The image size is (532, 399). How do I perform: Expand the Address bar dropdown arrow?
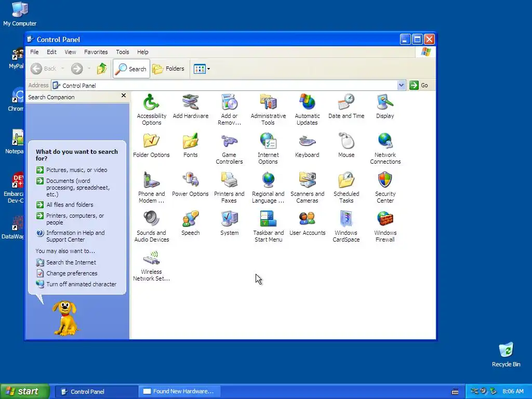[x=402, y=85]
